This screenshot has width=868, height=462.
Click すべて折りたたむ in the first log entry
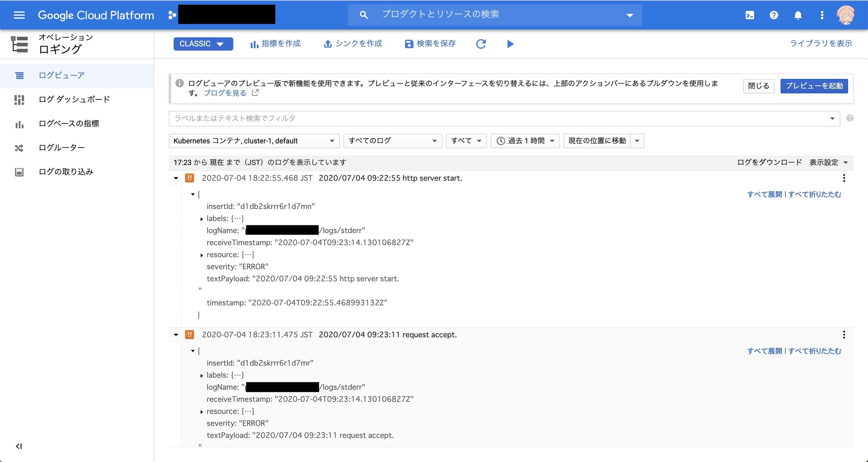click(x=814, y=194)
